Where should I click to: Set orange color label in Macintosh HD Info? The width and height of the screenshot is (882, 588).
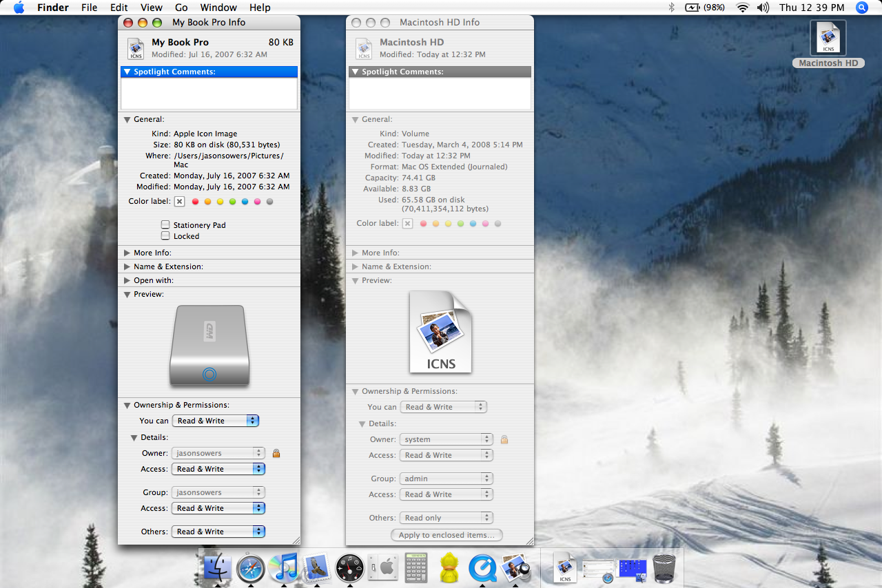[x=436, y=224]
